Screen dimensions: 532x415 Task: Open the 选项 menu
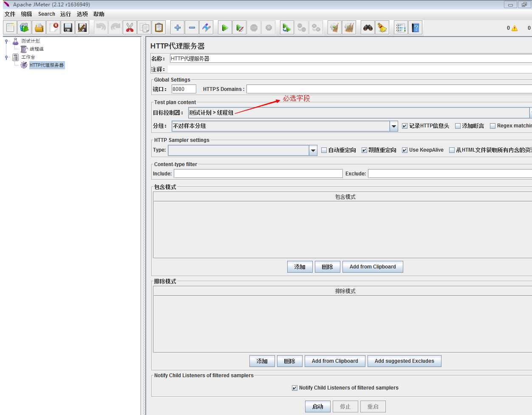[82, 14]
